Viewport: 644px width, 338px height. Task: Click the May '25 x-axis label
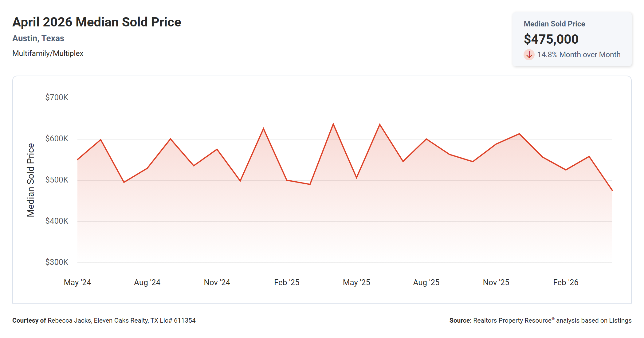356,282
